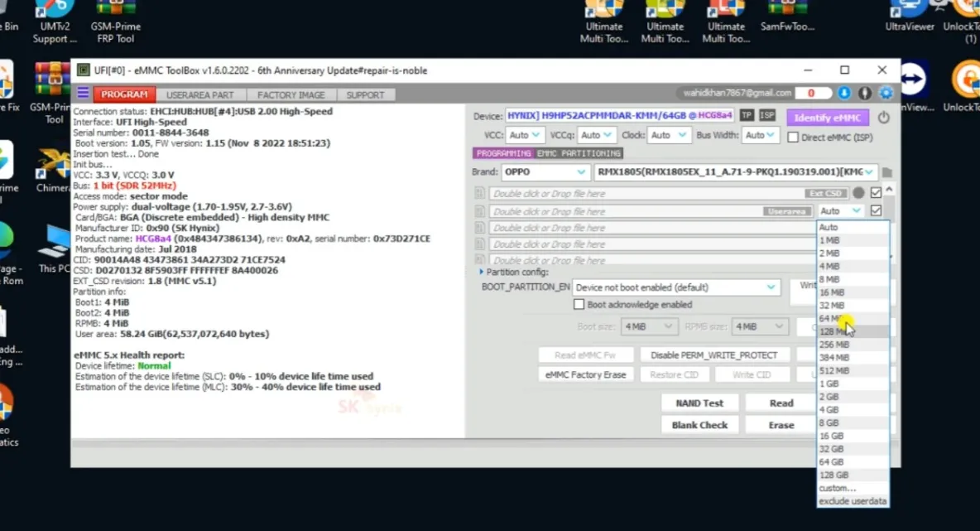Select 1 GiB from size list

(x=853, y=384)
